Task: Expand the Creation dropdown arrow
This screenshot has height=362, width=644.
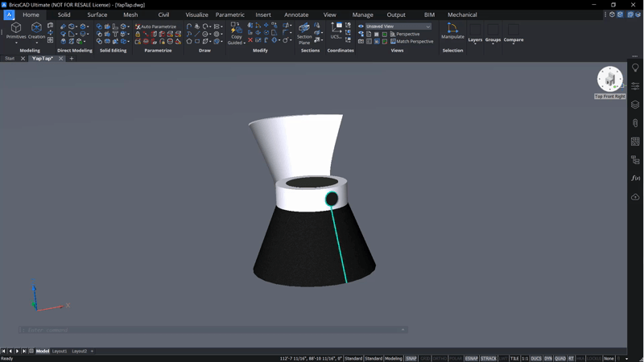Action: (36, 43)
